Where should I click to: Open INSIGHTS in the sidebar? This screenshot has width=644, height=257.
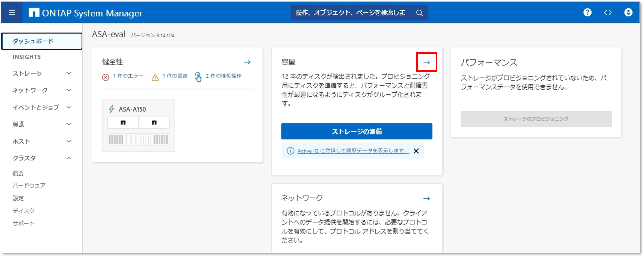click(x=27, y=57)
